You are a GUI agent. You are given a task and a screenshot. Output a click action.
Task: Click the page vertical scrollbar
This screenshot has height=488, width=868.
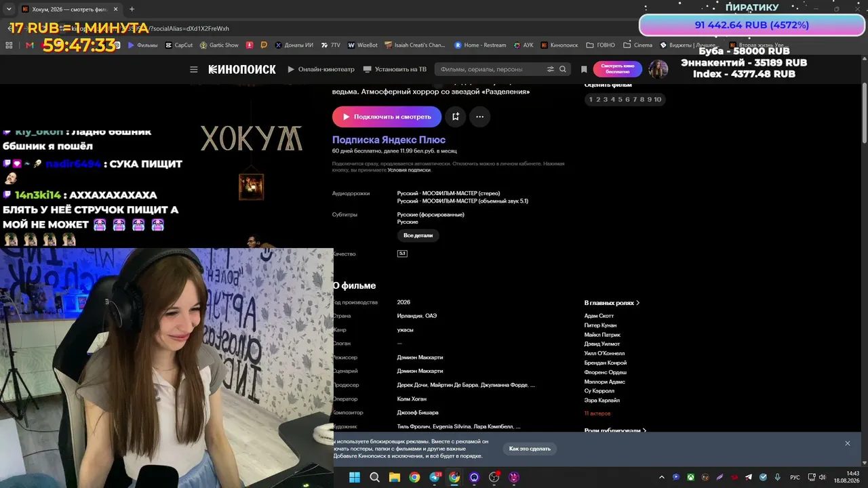[x=864, y=113]
